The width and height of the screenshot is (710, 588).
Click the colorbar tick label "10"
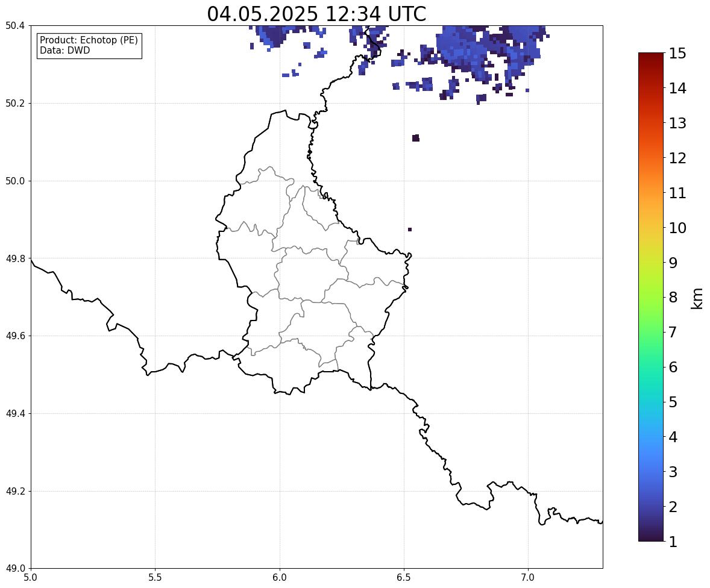(677, 228)
